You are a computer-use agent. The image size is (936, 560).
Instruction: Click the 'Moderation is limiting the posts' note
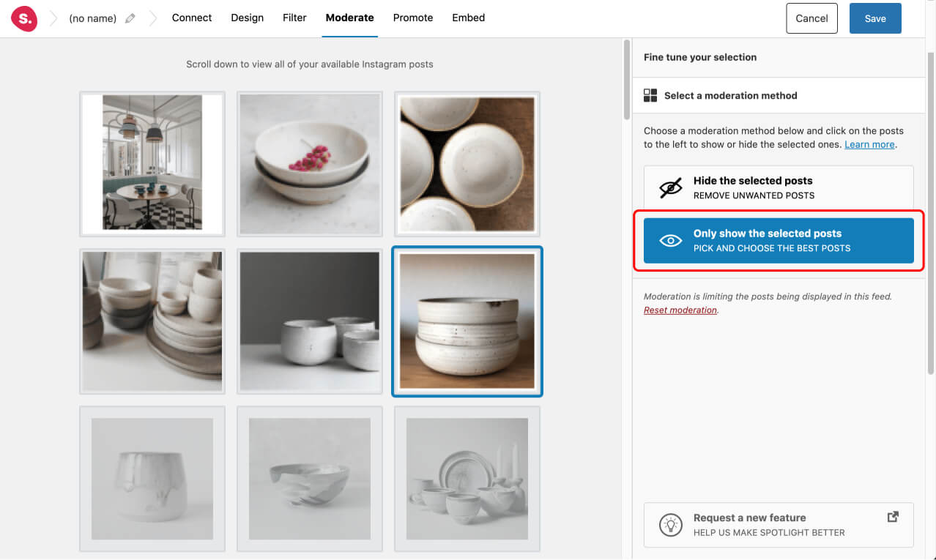768,296
